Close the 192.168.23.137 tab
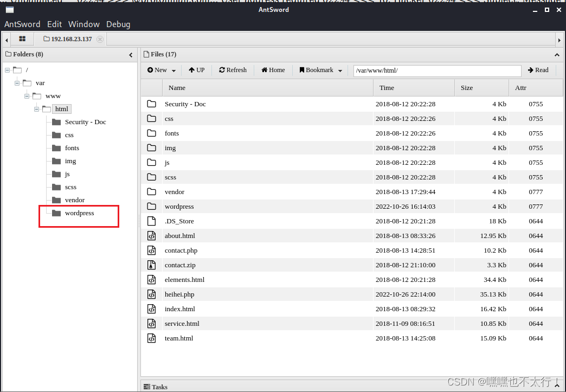566x392 pixels. point(100,39)
